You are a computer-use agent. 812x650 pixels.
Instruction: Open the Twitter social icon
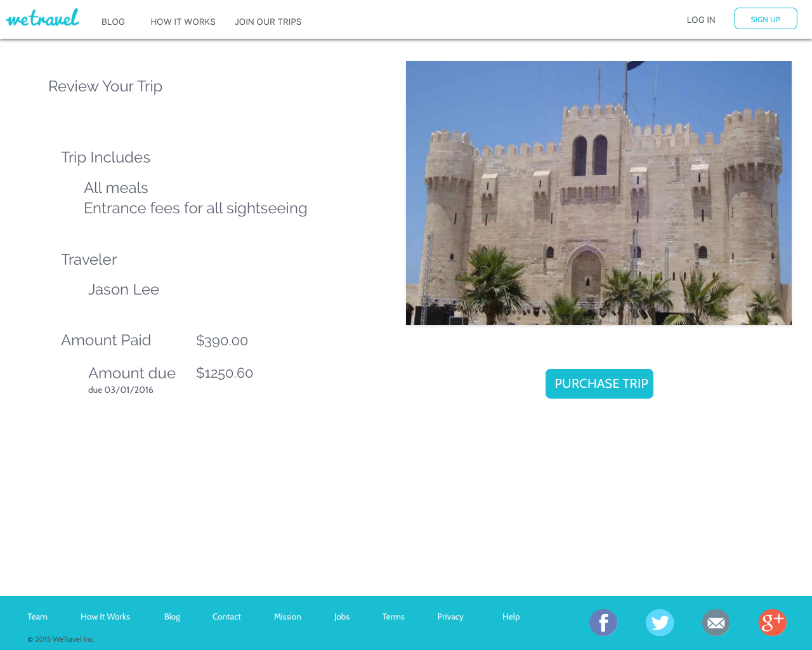660,623
